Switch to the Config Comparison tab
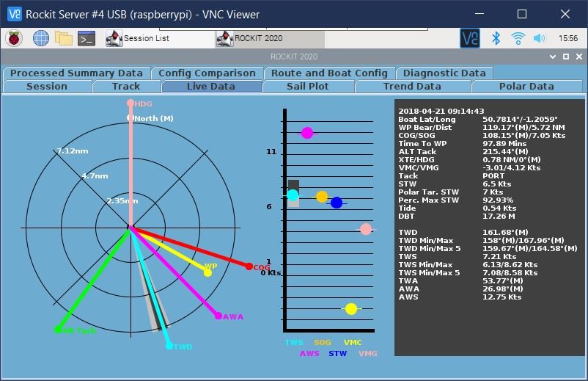Image resolution: width=588 pixels, height=381 pixels. [x=207, y=73]
